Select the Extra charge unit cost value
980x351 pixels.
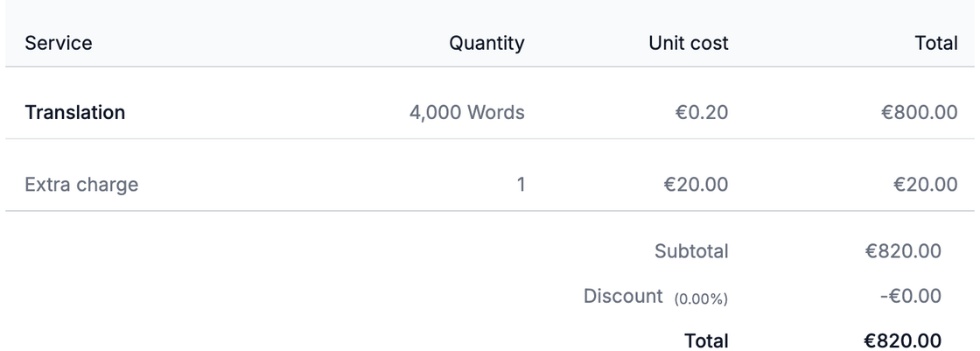[x=696, y=185]
